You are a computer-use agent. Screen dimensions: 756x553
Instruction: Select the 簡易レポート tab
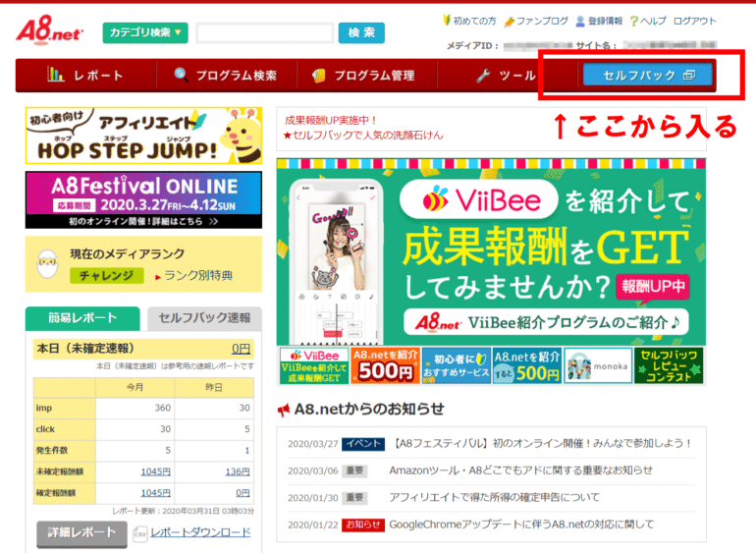click(82, 318)
